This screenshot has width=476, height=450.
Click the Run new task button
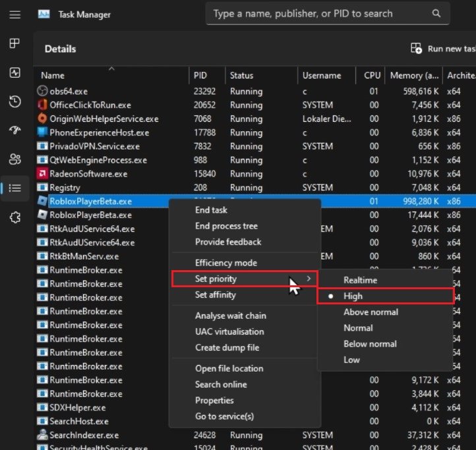(x=443, y=49)
